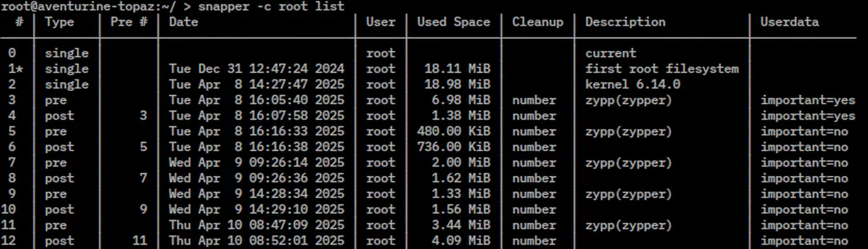This screenshot has width=868, height=249.
Task: Click the shell prompt root@aventurine-topaz
Action: click(80, 6)
